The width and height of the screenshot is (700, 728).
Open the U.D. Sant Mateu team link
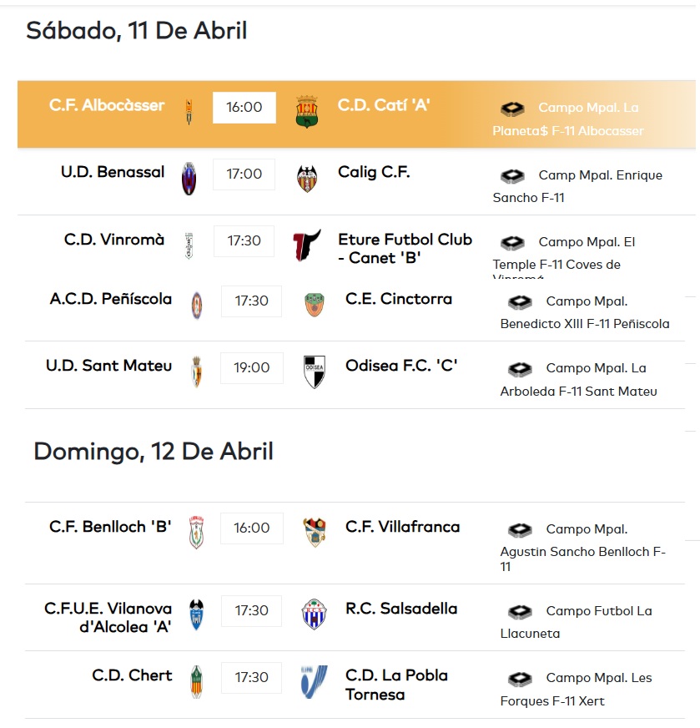click(109, 366)
